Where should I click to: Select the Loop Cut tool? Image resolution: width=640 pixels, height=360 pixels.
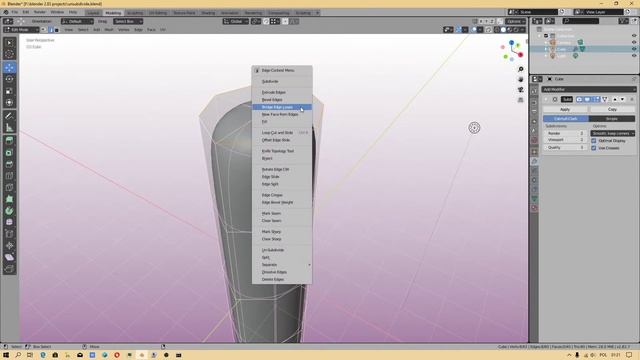click(9, 176)
